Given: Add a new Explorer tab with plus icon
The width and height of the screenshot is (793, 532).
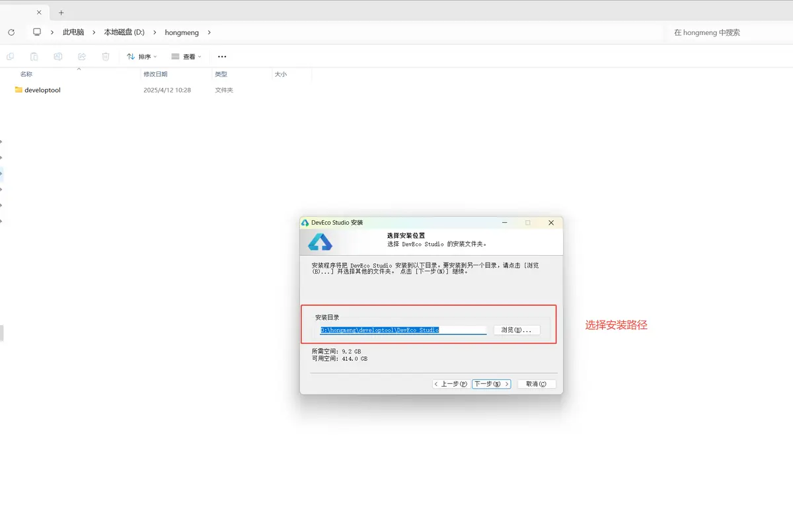Looking at the screenshot, I should pyautogui.click(x=61, y=13).
